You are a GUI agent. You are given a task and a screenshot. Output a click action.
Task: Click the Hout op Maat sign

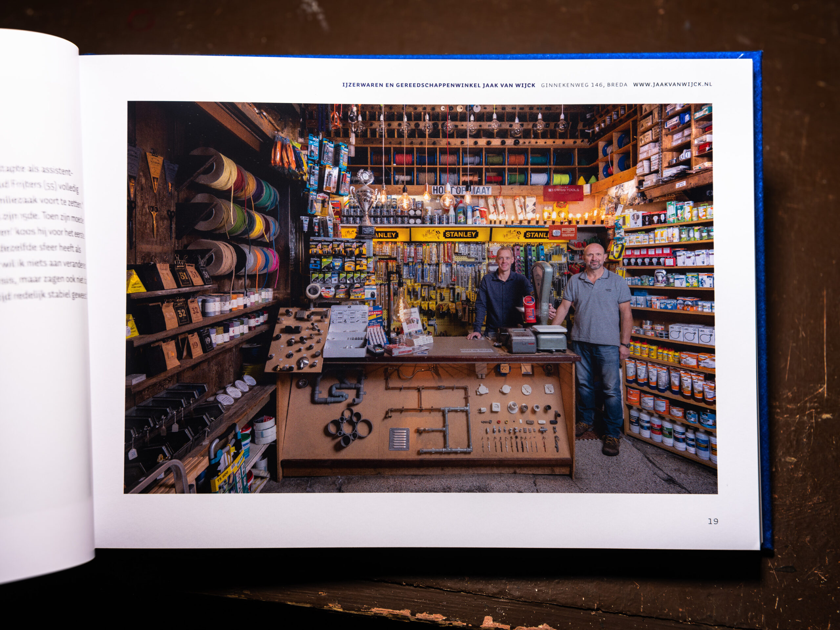(x=461, y=190)
